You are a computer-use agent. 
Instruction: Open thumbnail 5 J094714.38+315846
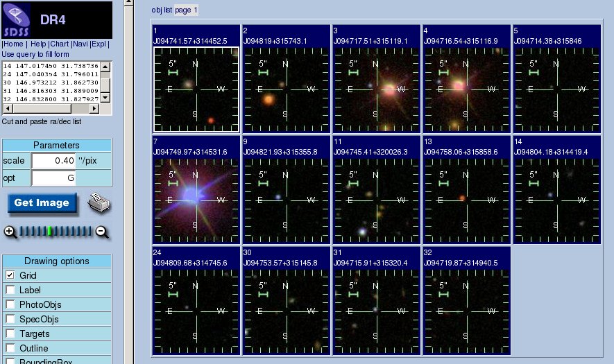[x=557, y=90]
